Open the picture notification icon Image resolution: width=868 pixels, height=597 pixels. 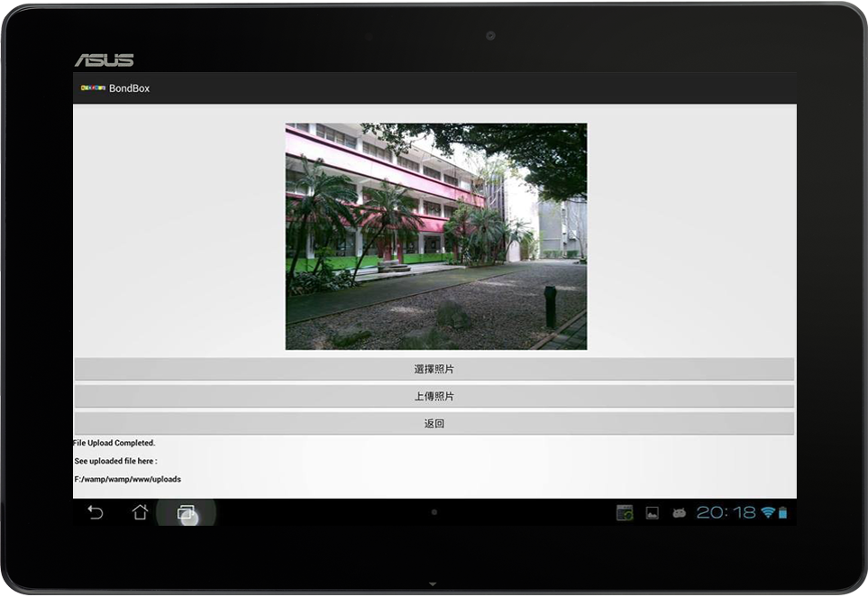click(x=652, y=513)
